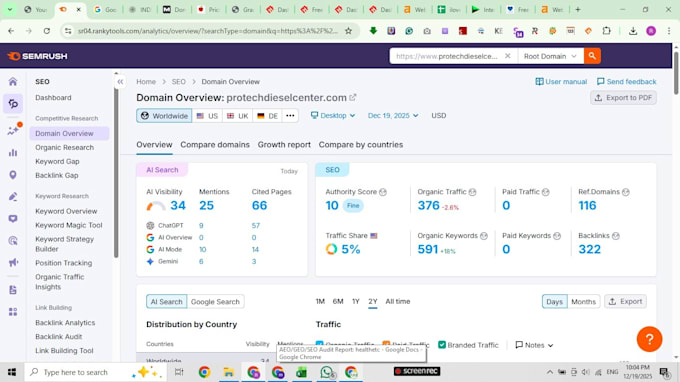Image resolution: width=680 pixels, height=382 pixels.
Task: Open more countries ellipsis menu
Action: click(x=290, y=116)
